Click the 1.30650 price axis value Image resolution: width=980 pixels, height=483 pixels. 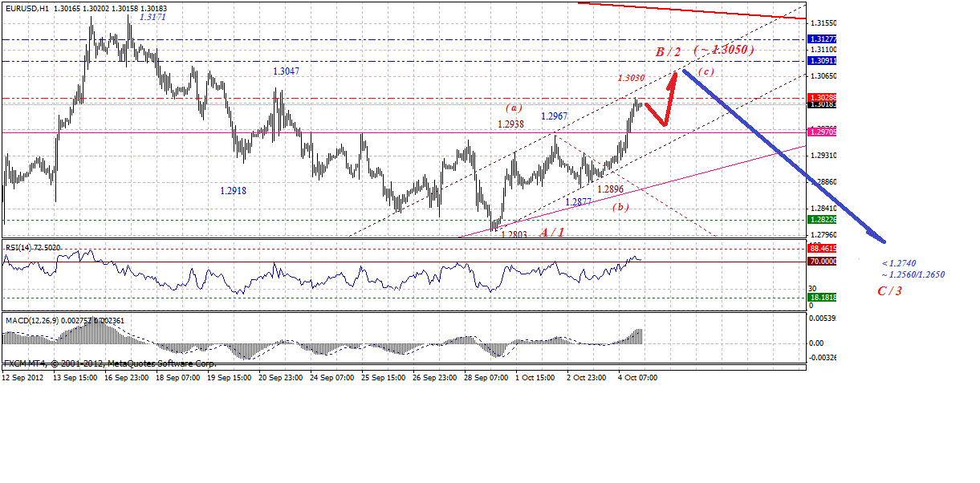tap(823, 76)
